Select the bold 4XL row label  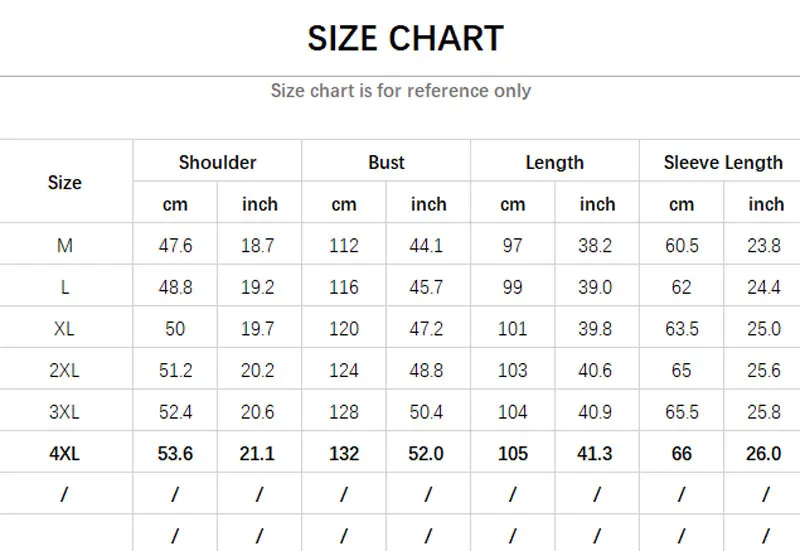pos(65,454)
